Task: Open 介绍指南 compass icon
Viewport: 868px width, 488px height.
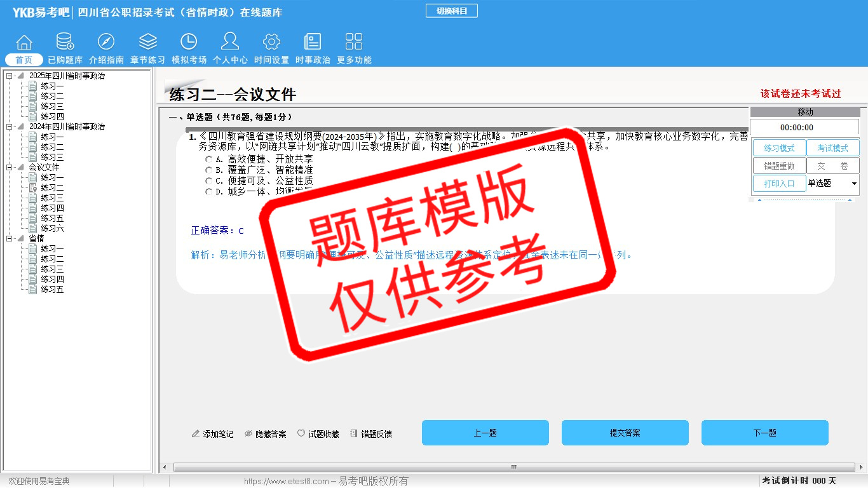Action: click(x=106, y=42)
